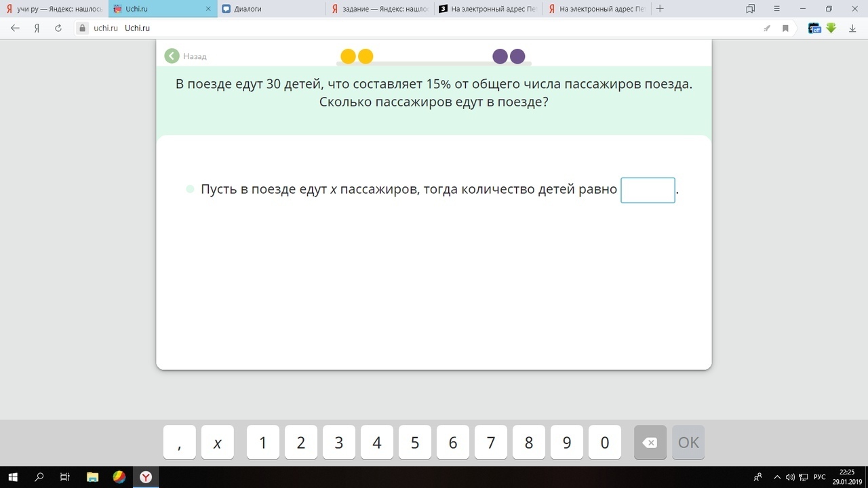Reload the Uchi.ru page
Image resolution: width=868 pixels, height=488 pixels.
58,28
